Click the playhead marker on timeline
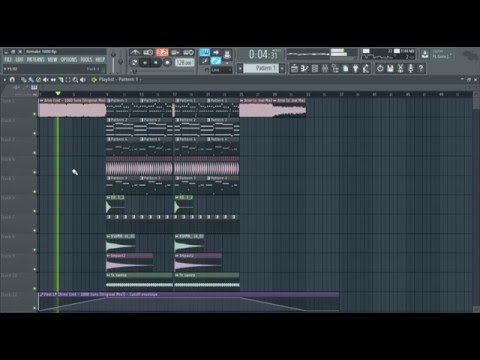The height and width of the screenshot is (360, 480). pos(58,93)
